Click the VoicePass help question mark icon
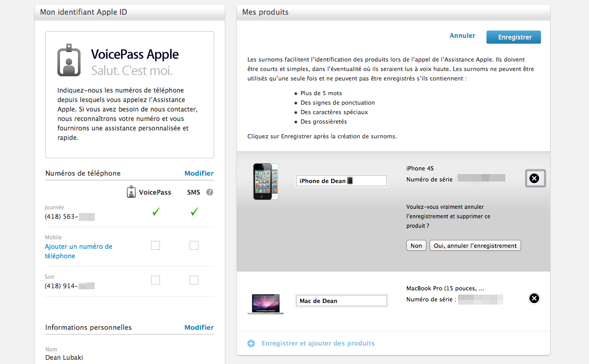589x364 pixels. [x=209, y=192]
